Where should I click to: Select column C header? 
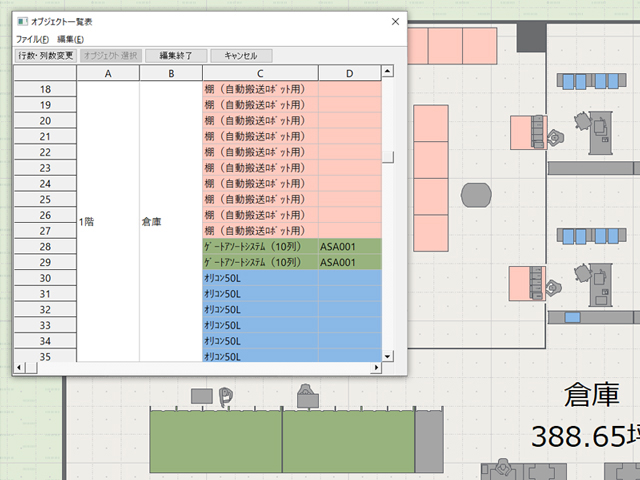point(260,73)
